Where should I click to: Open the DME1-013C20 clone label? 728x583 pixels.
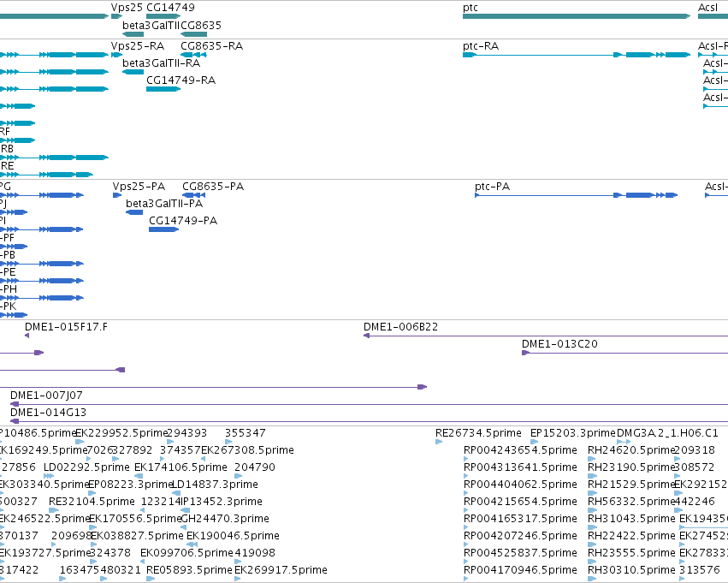[559, 344]
